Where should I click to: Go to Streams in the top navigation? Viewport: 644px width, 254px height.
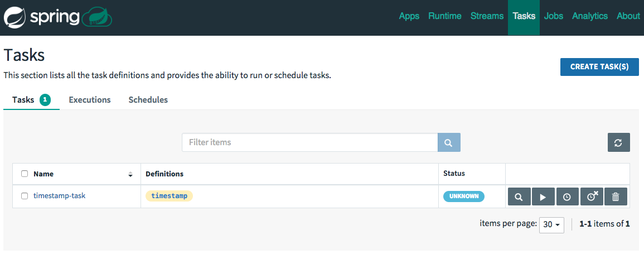(x=487, y=16)
